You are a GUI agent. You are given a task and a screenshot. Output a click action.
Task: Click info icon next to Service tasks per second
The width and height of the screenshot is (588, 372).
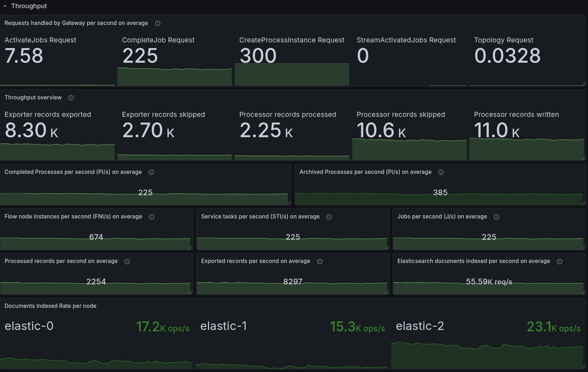click(329, 217)
